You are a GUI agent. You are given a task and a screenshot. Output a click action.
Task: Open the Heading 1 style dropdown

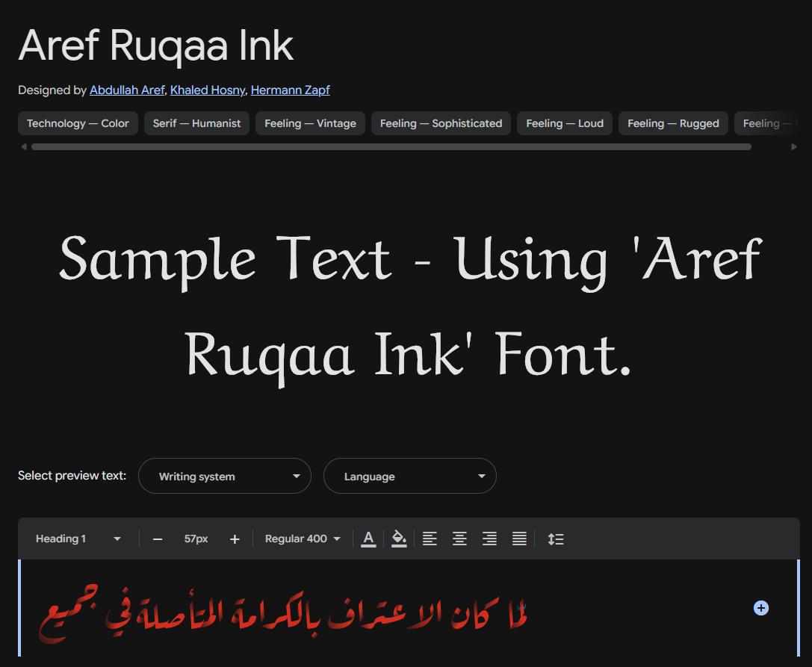[x=78, y=539]
